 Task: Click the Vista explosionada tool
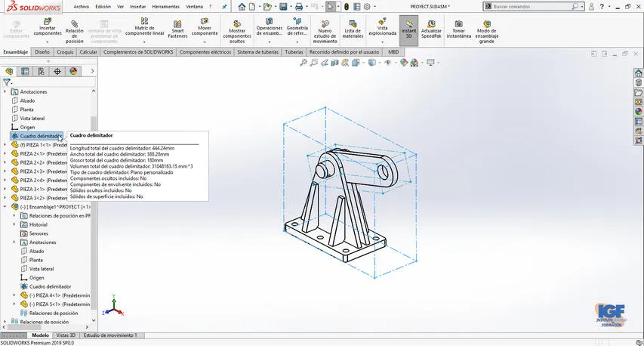click(382, 27)
